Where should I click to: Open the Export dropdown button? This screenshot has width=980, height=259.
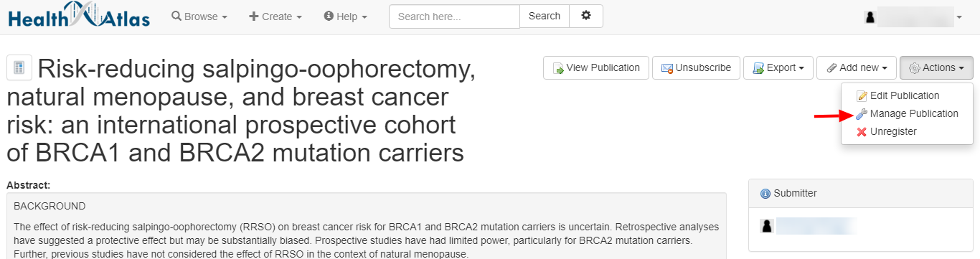click(x=778, y=68)
